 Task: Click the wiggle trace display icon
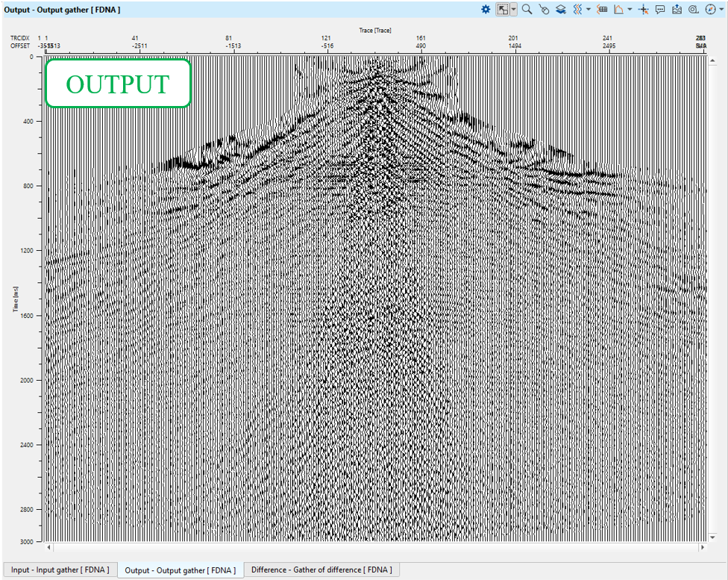click(577, 10)
